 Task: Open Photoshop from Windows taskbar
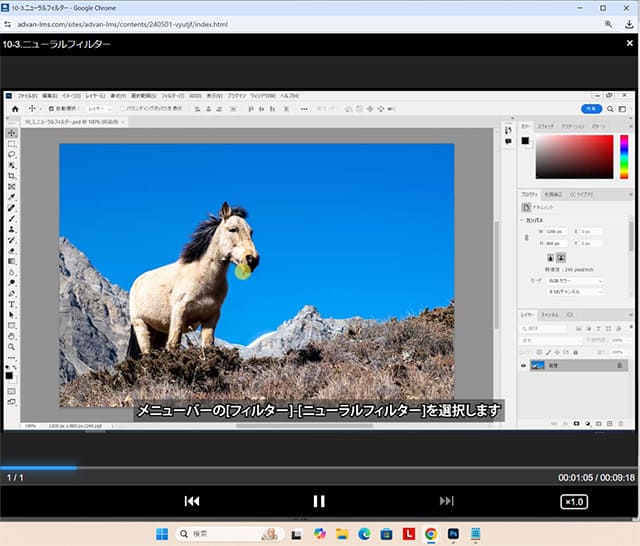tap(453, 534)
